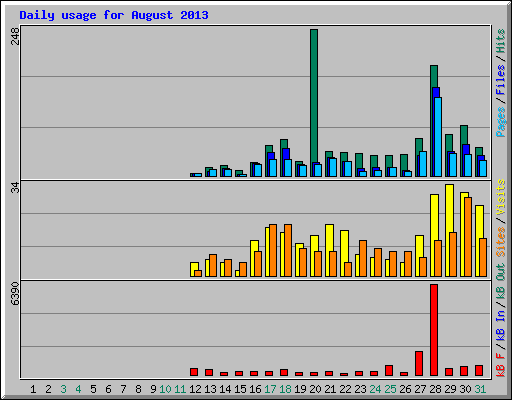Click the orange sites bar for day 17

[x=273, y=250]
